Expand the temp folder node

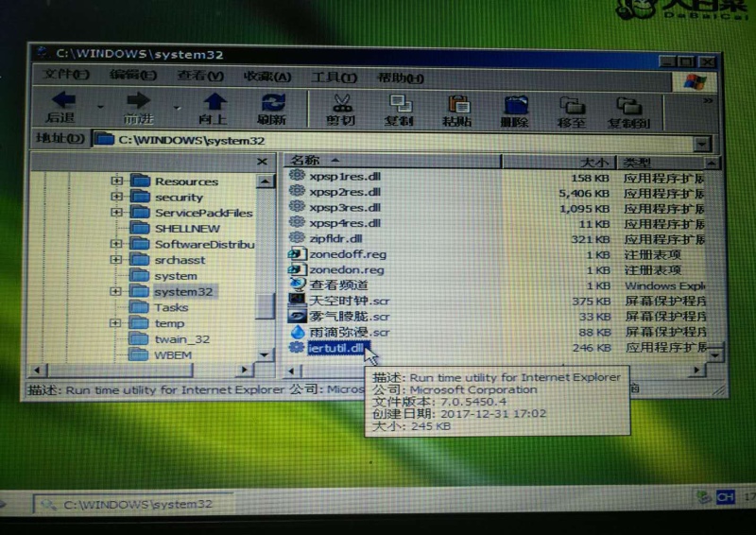coord(115,322)
